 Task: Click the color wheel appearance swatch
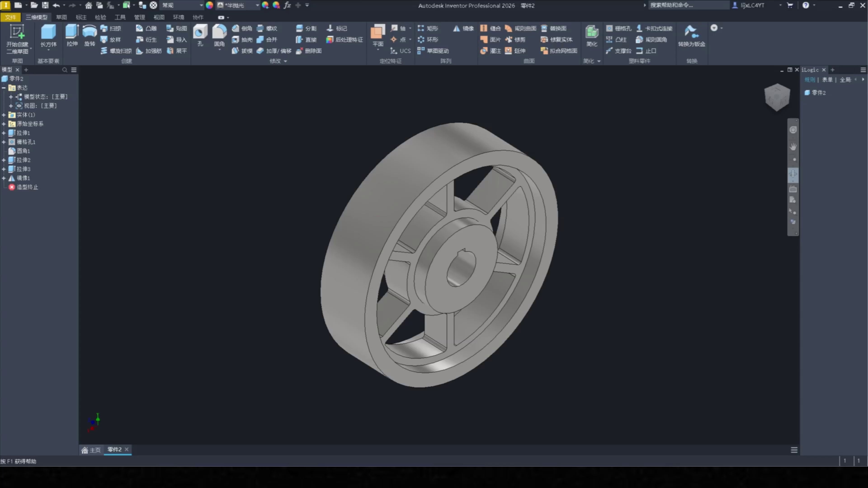(x=209, y=5)
